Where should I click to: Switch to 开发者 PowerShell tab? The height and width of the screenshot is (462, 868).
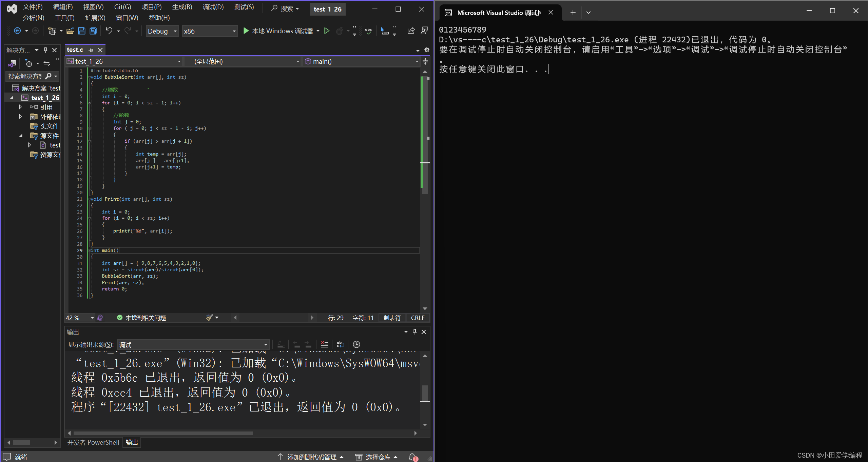pos(93,442)
